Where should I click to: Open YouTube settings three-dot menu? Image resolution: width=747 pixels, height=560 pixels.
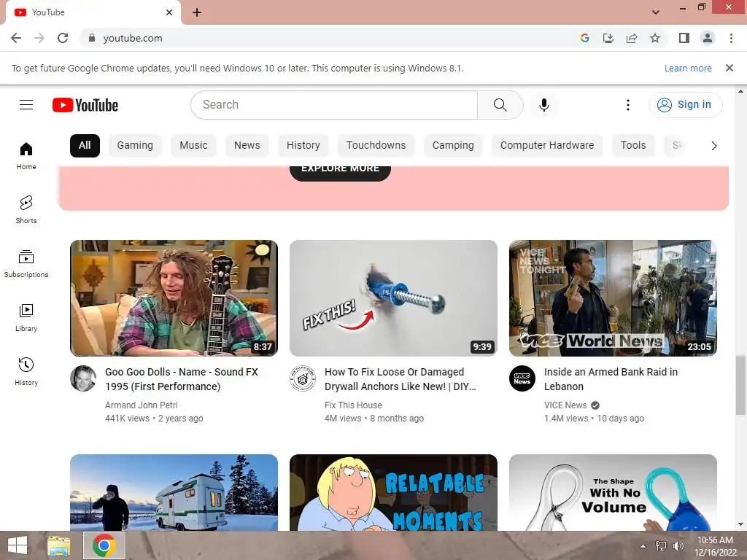[x=628, y=105]
